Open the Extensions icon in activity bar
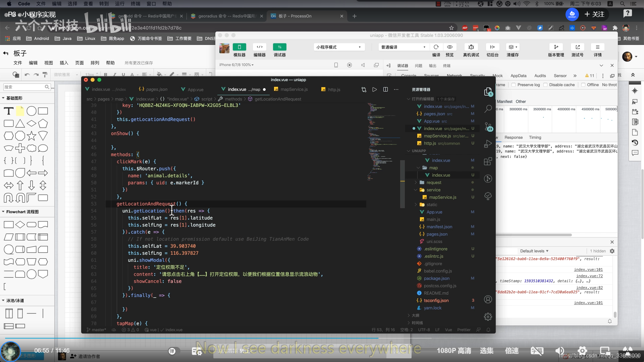This screenshot has width=644, height=362. coord(488,161)
